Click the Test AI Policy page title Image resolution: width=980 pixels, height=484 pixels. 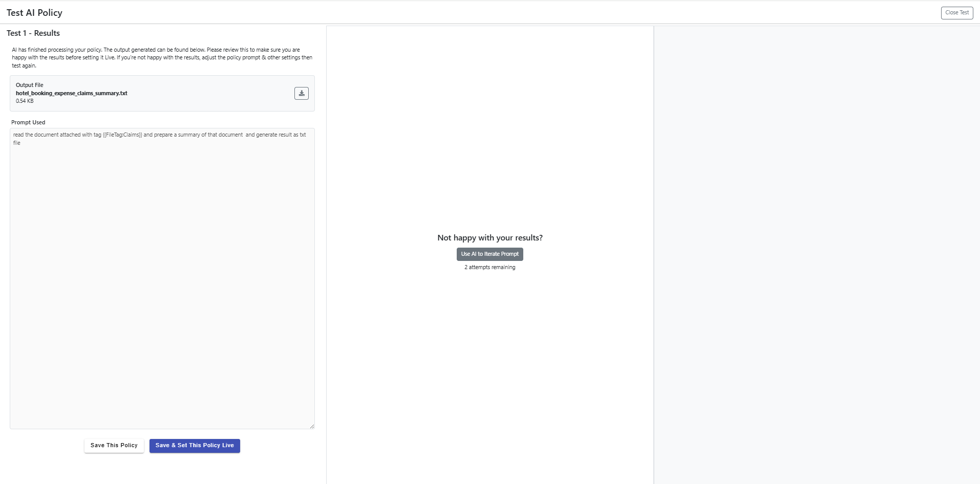click(34, 13)
